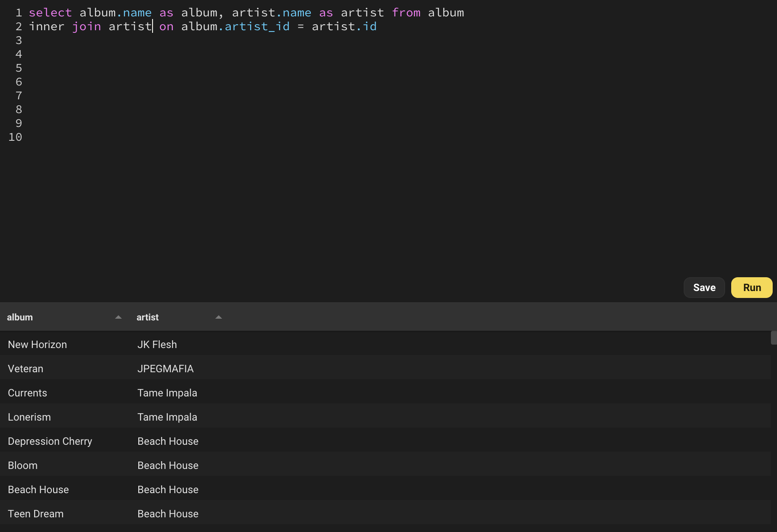
Task: Click the sort arrow on the album column
Action: [x=118, y=317]
